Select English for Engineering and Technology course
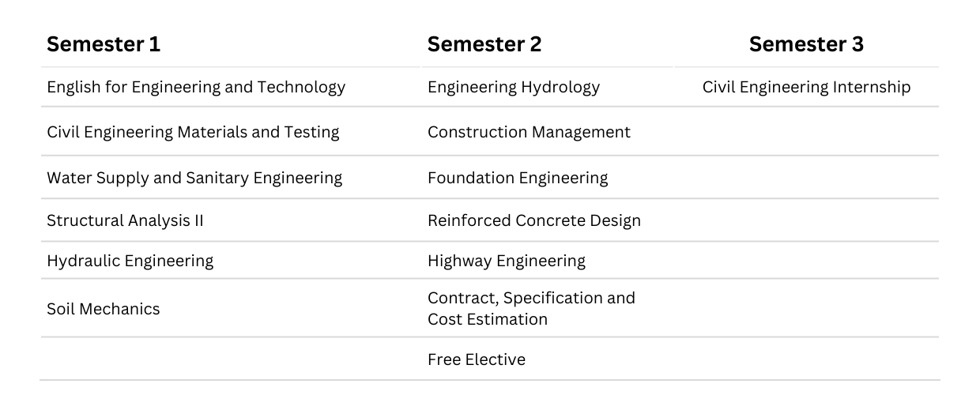Screen dimensions: 980x395 196,88
